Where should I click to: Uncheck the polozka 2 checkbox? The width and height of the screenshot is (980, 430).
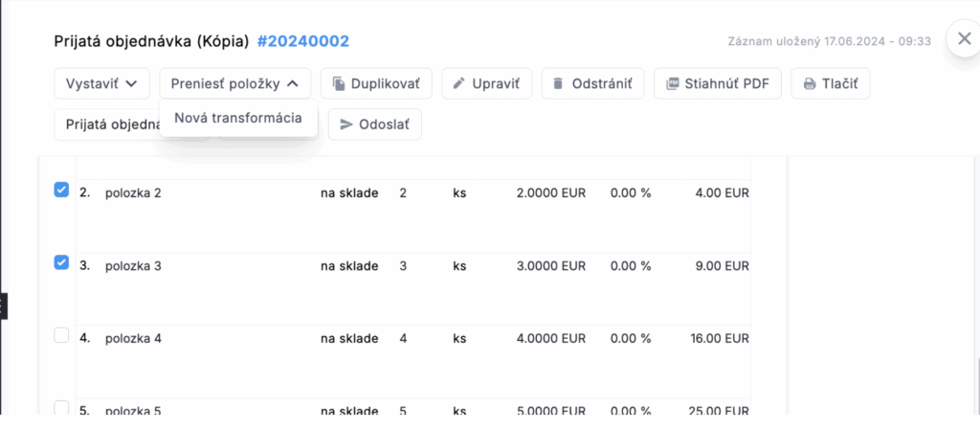coord(61,190)
